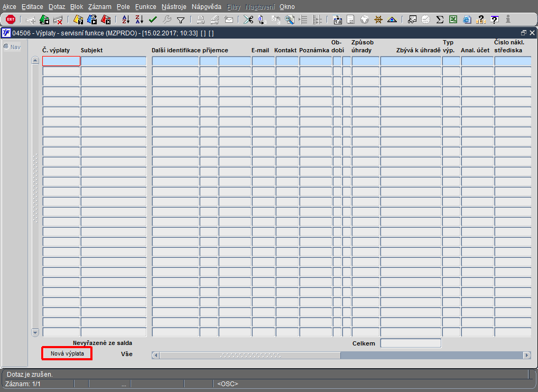Viewport: 538px width, 392px height.
Task: Click the ship wheel navigation icon
Action: click(378, 20)
